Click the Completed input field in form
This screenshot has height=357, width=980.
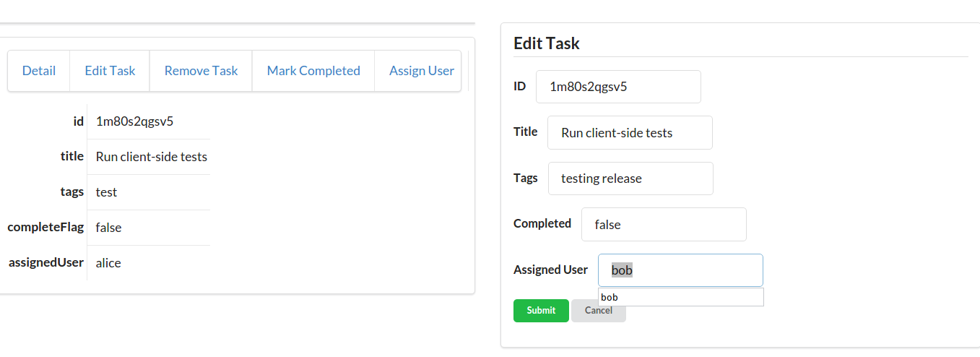[x=664, y=225]
